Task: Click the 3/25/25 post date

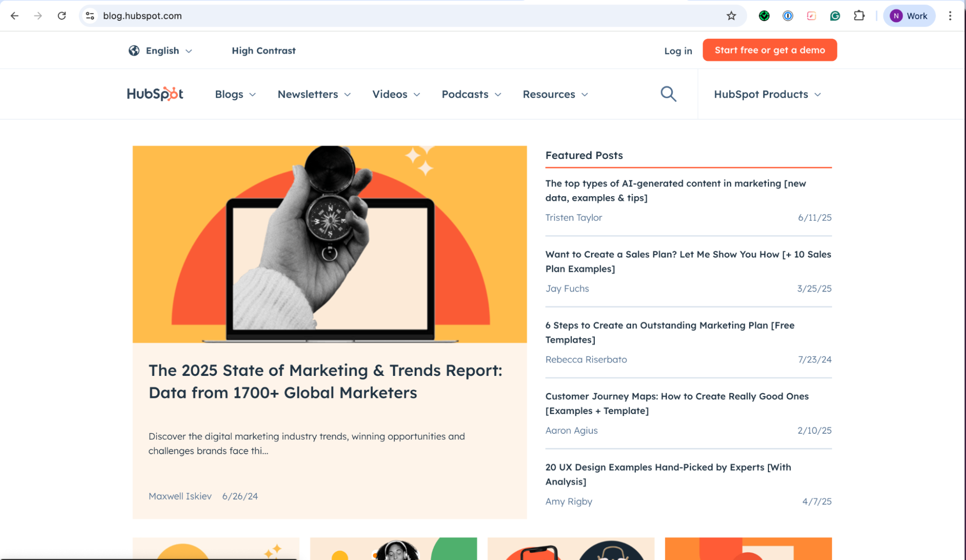Action: [x=814, y=288]
